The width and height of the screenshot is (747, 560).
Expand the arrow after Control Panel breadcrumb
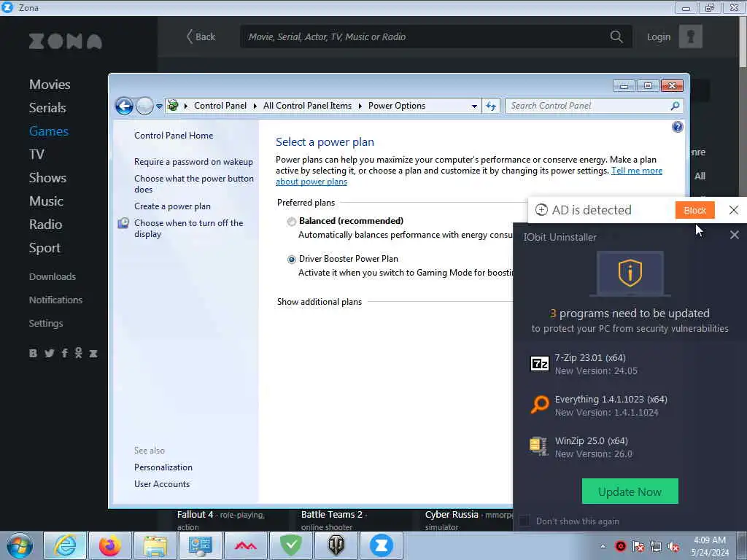(x=255, y=106)
